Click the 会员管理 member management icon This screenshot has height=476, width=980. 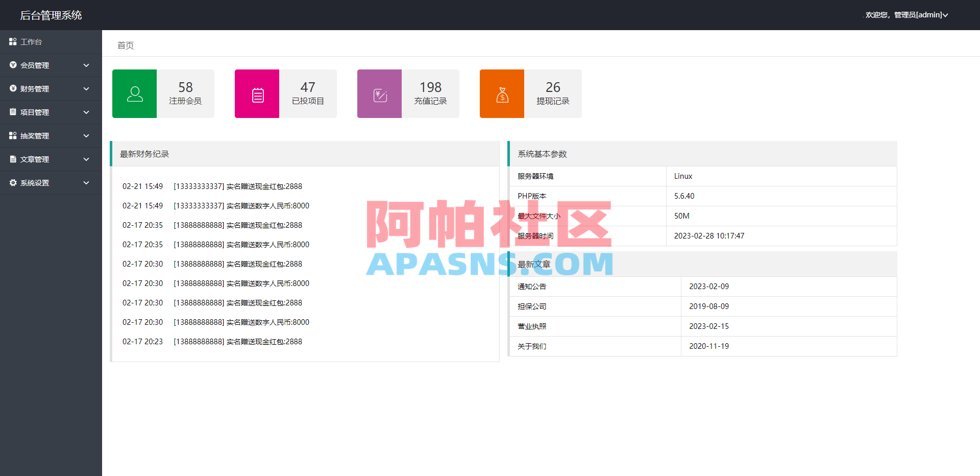(13, 65)
